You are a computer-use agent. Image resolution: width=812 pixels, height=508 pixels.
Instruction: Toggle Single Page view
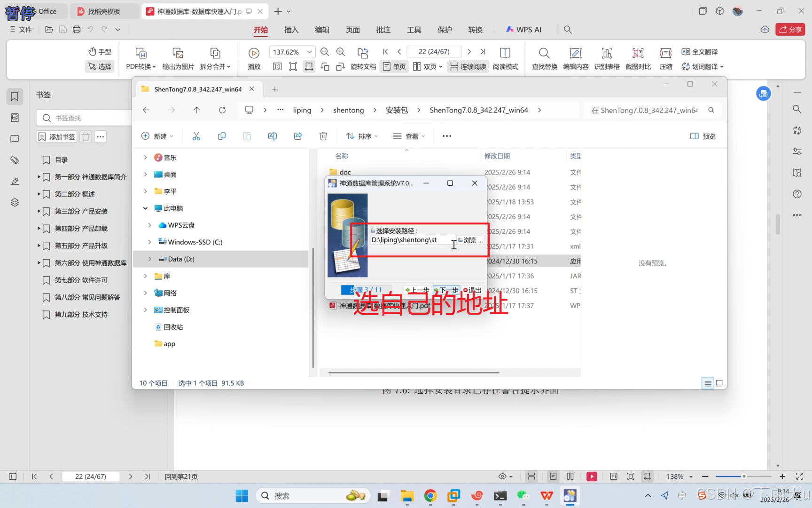click(x=394, y=66)
